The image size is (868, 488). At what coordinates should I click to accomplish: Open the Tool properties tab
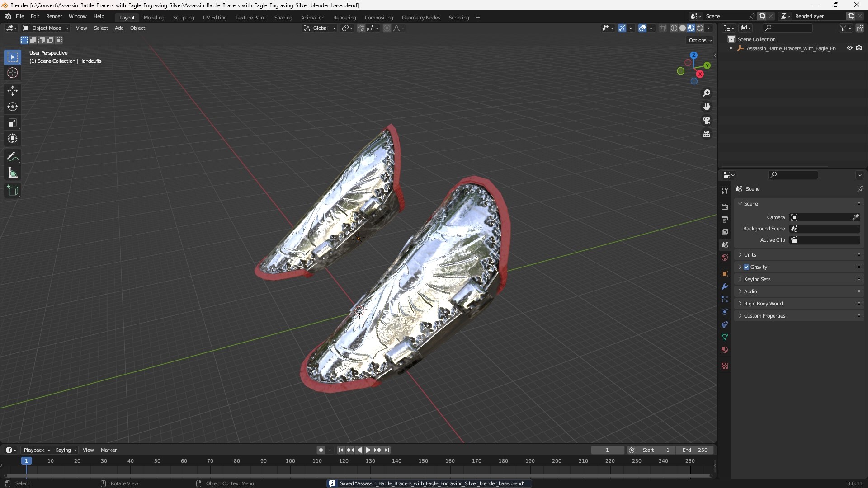tap(725, 191)
